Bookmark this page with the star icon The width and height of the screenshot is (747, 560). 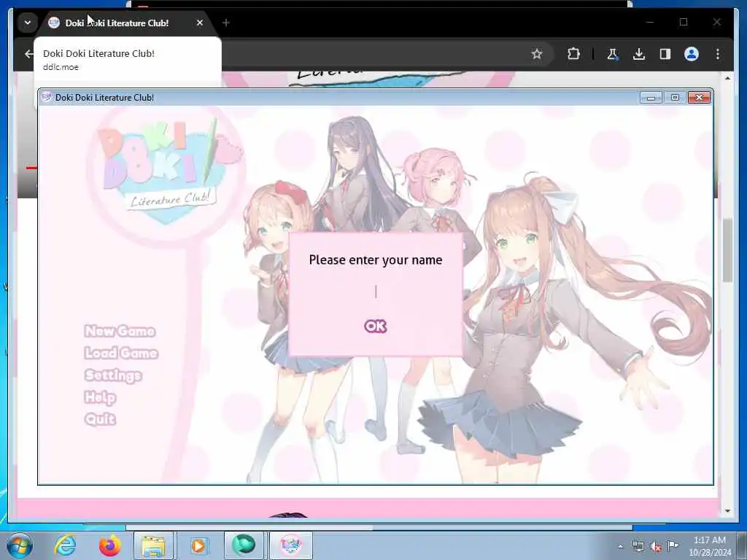537,54
